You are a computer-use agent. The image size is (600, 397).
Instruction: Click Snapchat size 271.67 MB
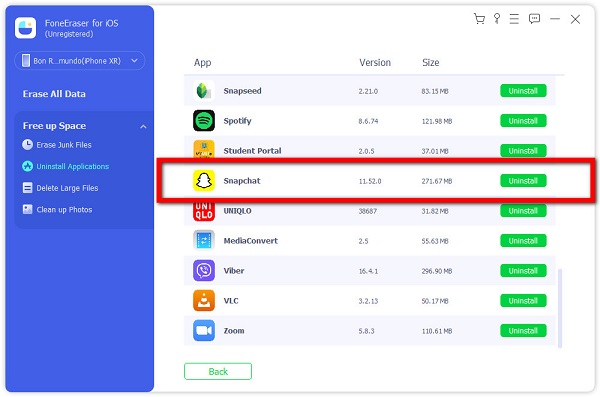point(437,181)
